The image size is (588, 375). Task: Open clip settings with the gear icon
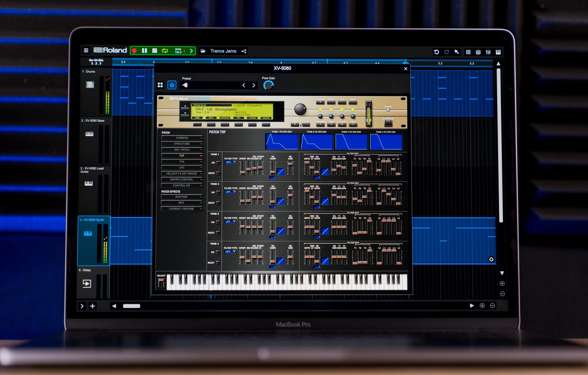click(x=491, y=259)
